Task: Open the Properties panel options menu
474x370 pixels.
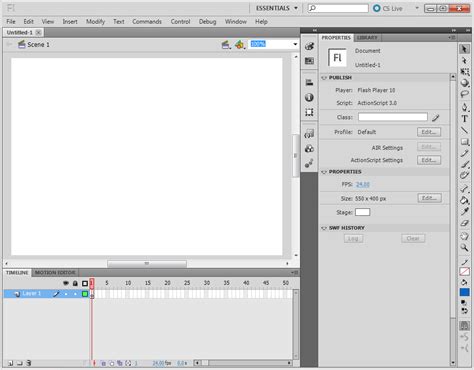Action: click(452, 38)
